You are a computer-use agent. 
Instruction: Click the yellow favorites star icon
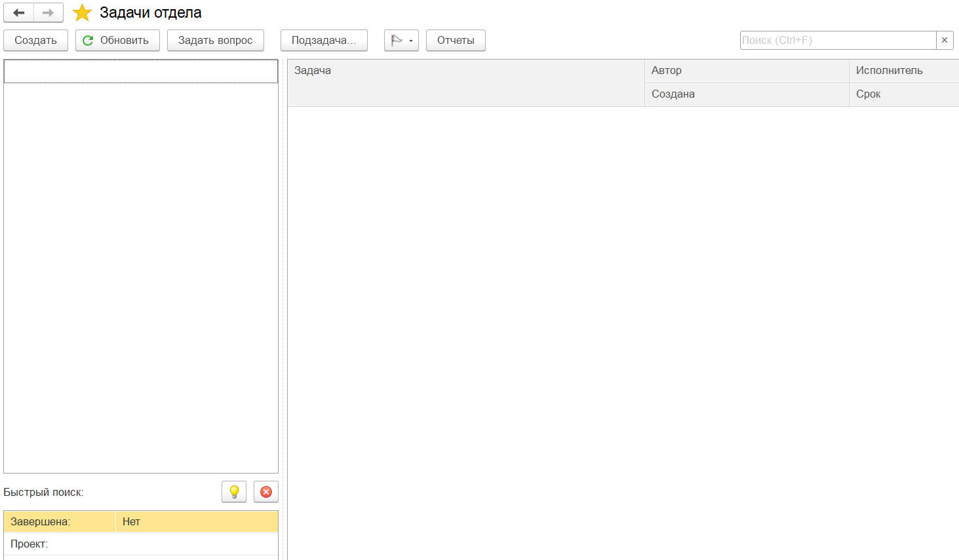coord(82,12)
